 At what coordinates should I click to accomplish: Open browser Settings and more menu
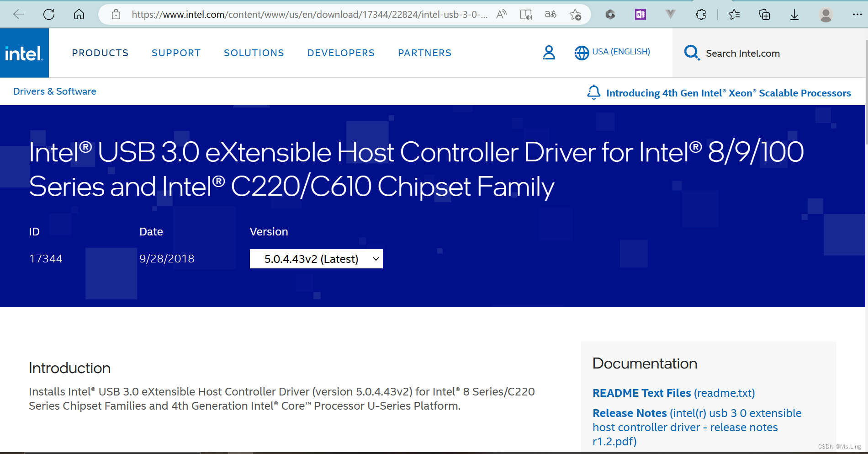[857, 15]
